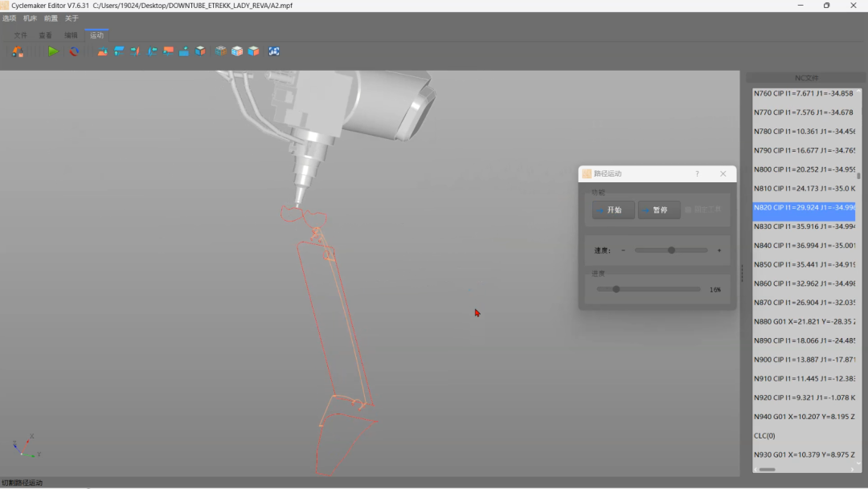Toggle the 固定工具 checkbox

[688, 210]
